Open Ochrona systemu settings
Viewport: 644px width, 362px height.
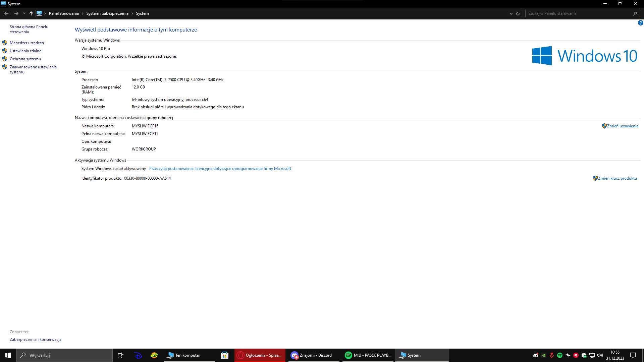tap(25, 59)
